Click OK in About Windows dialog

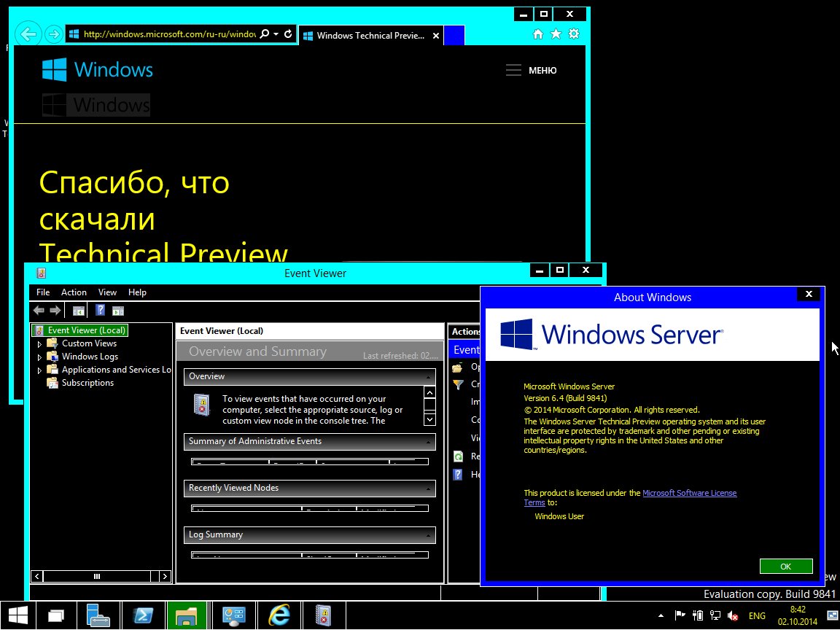pos(786,567)
